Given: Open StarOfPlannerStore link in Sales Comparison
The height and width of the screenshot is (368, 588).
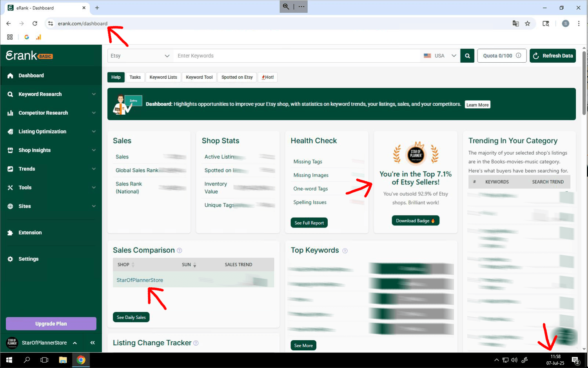Looking at the screenshot, I should [x=140, y=280].
